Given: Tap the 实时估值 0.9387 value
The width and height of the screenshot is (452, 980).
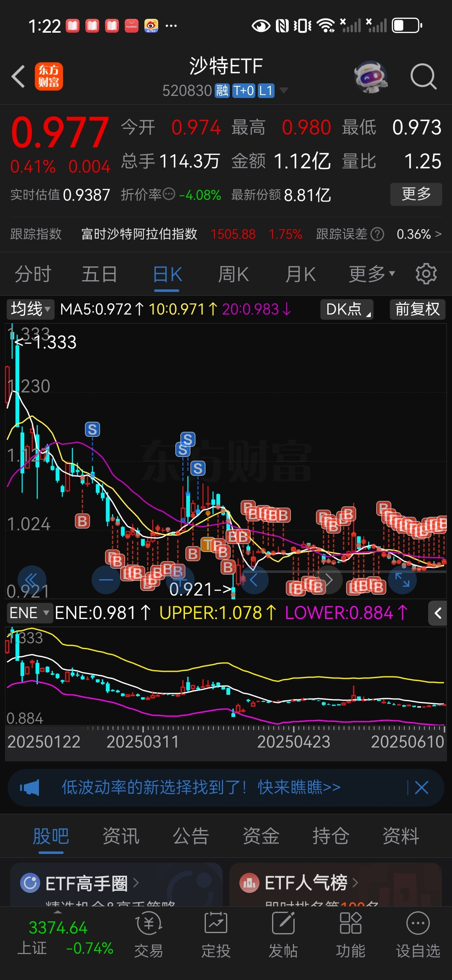Looking at the screenshot, I should point(86,195).
